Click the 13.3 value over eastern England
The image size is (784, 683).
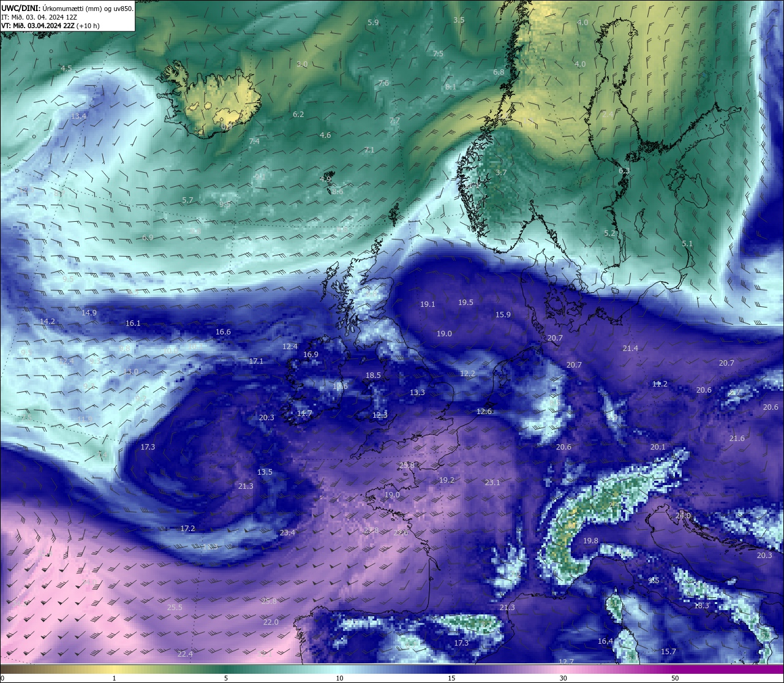coord(417,392)
